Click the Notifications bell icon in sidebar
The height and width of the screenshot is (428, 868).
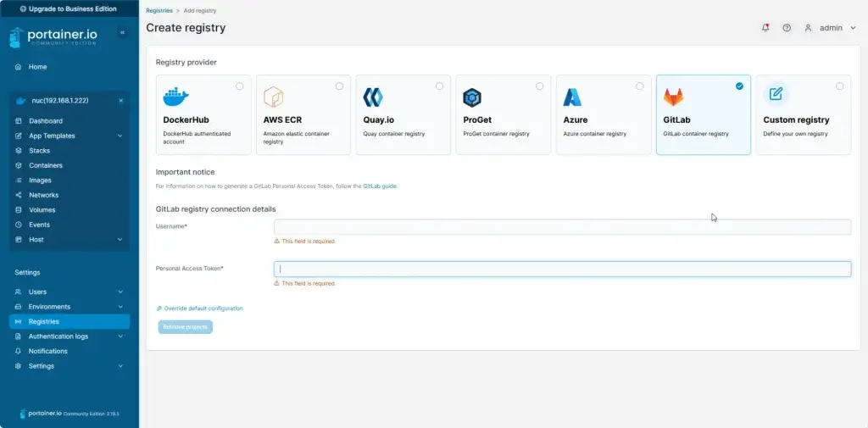coord(19,351)
